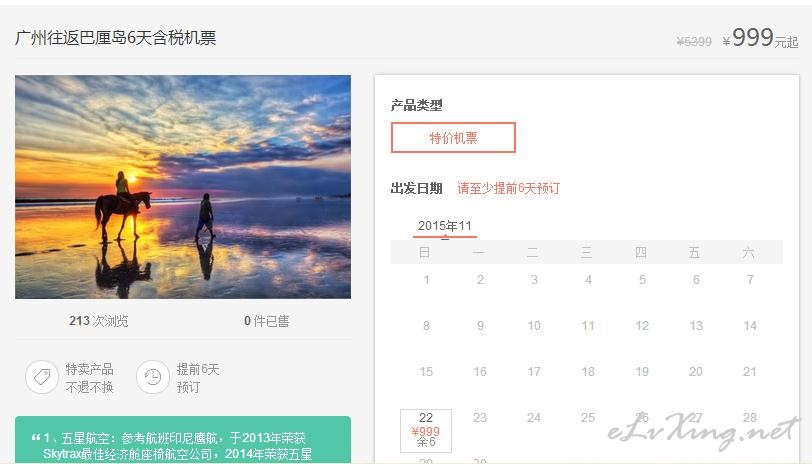Click the ¥999元起 price
This screenshot has height=464, width=812.
tap(760, 38)
